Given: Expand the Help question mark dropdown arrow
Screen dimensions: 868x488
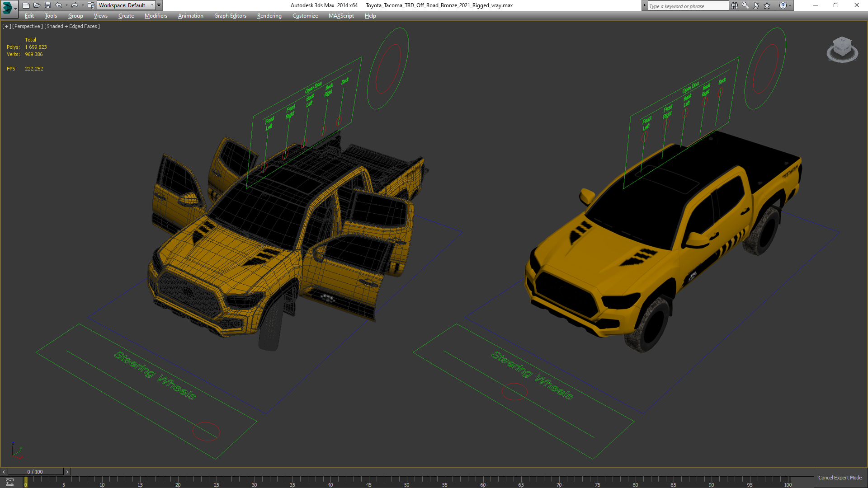Looking at the screenshot, I should tap(790, 5).
